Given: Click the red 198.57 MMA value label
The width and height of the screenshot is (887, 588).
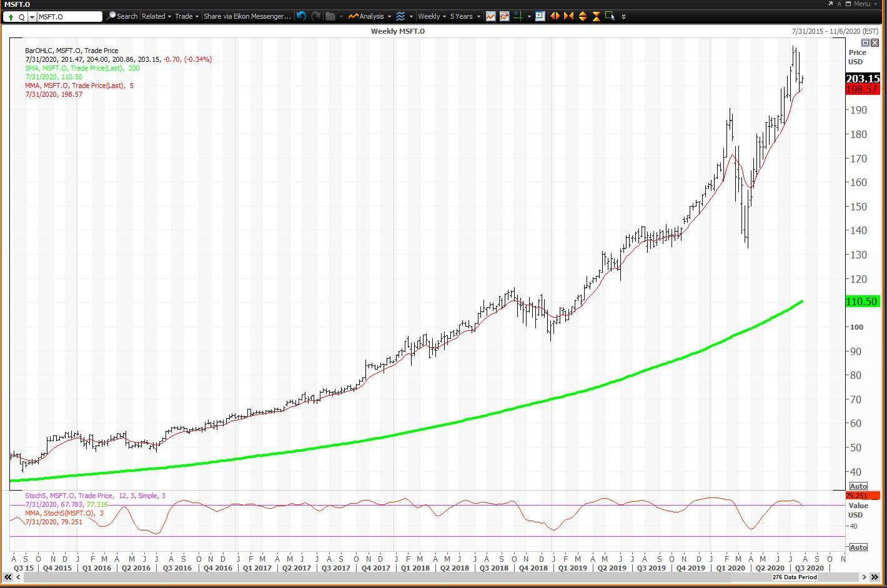Looking at the screenshot, I should point(863,90).
